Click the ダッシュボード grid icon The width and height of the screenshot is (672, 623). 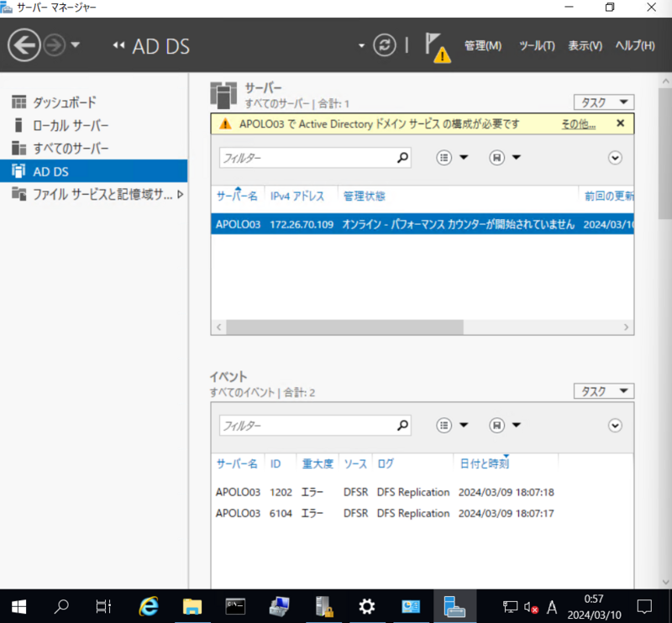[18, 102]
